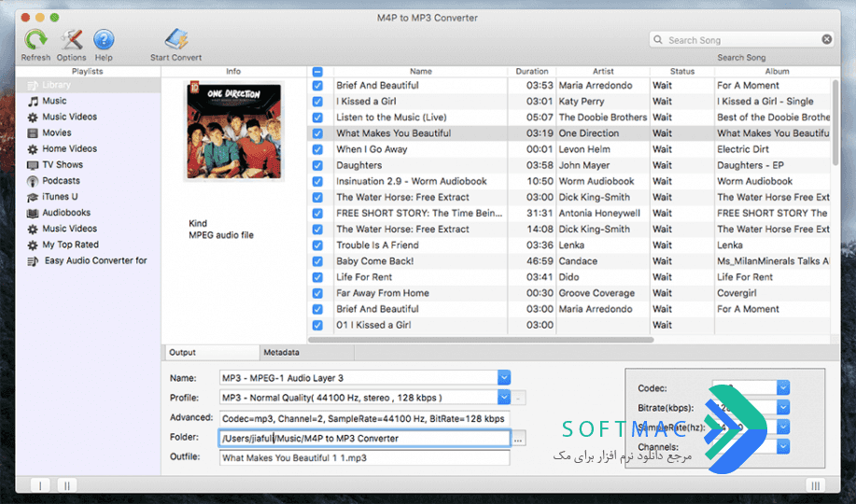Open the Music playlist icon
Screen dimensions: 856x504
[34, 101]
